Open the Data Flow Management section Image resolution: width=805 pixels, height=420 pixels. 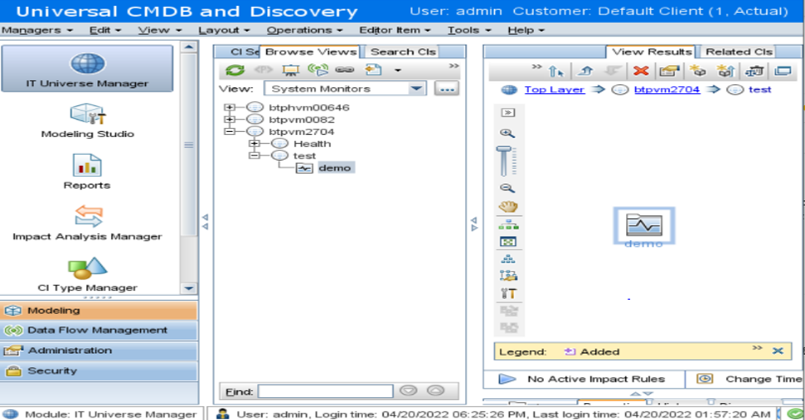click(x=99, y=330)
